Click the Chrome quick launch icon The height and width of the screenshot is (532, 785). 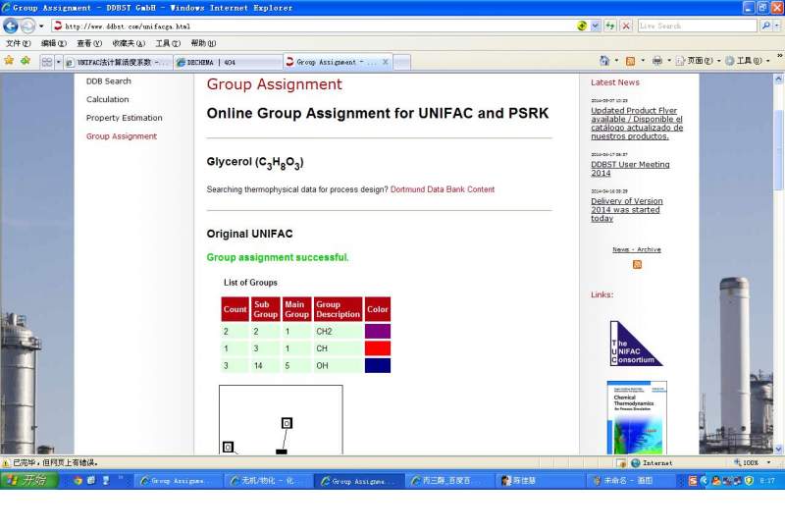coord(78,480)
